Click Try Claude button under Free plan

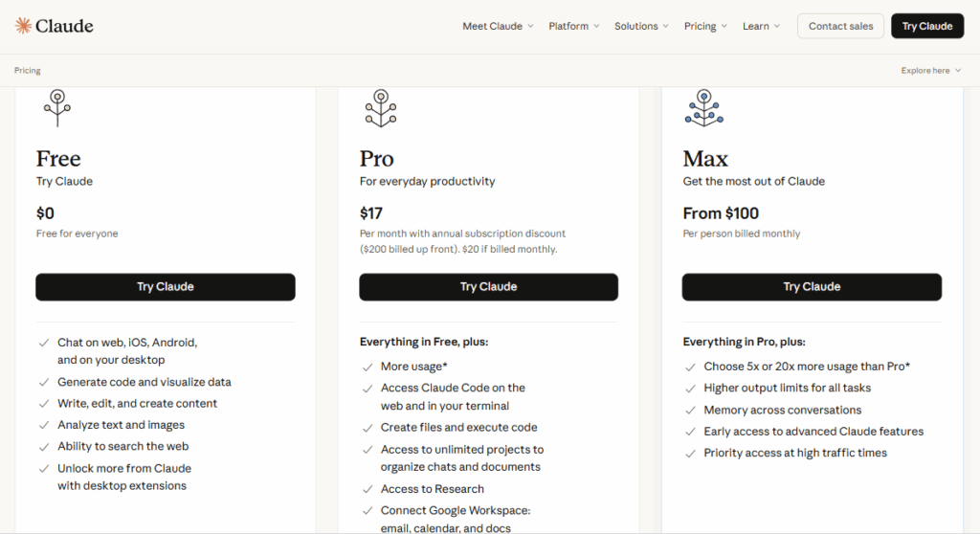pyautogui.click(x=166, y=287)
